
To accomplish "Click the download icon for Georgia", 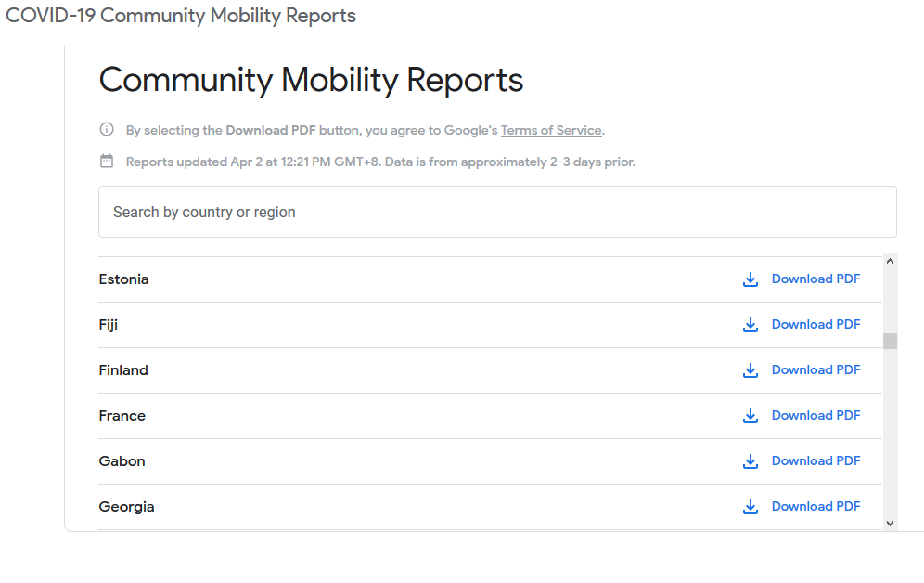I will (x=751, y=507).
